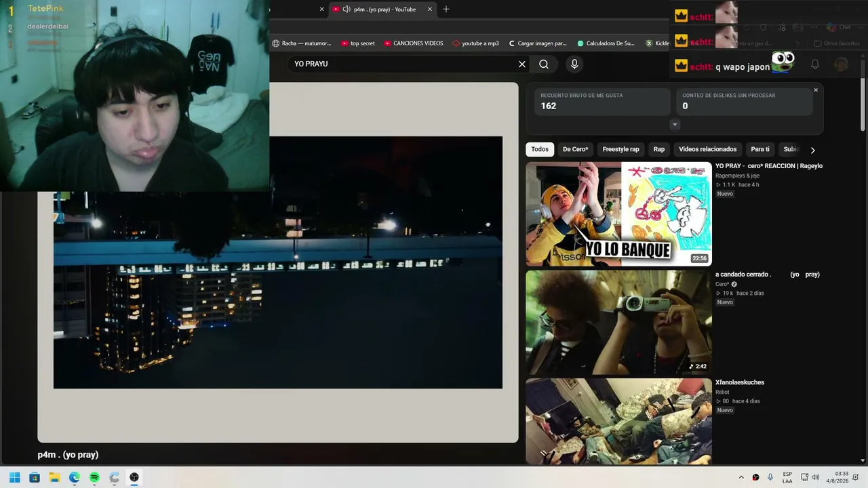
Task: Open the Ragempleys & jeje channel
Action: (x=737, y=176)
